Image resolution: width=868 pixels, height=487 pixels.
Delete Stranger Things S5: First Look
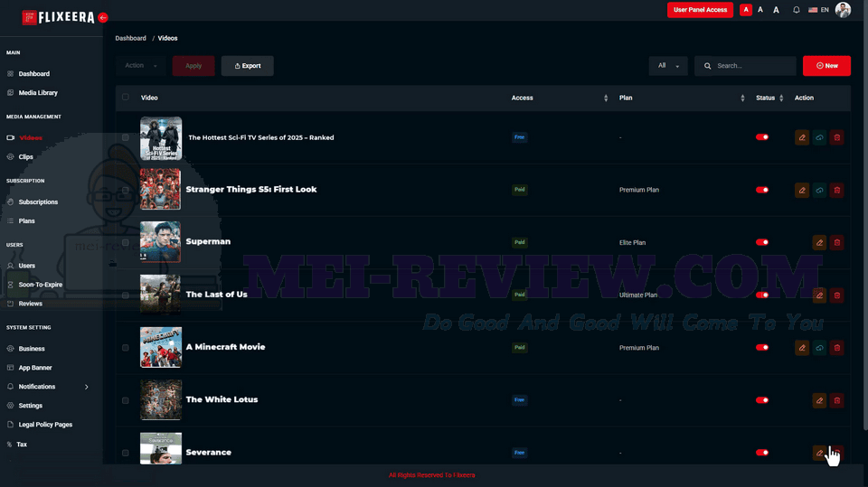click(x=837, y=190)
